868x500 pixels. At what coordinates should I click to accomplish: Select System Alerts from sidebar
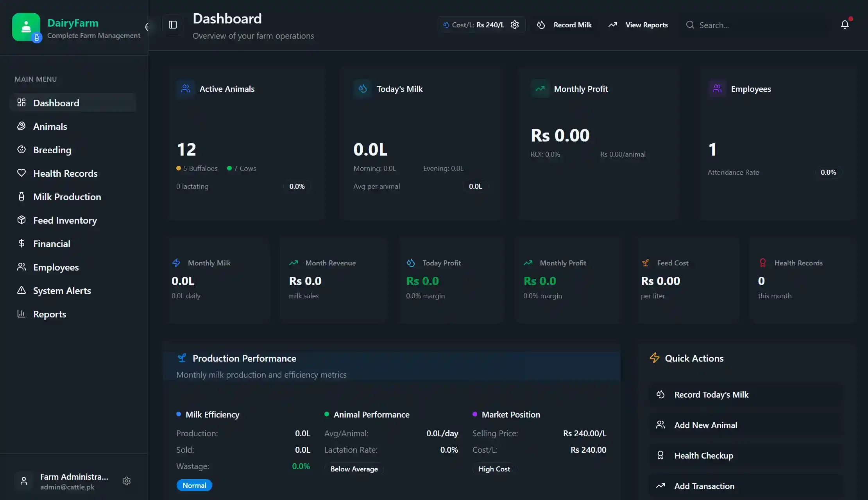(62, 290)
